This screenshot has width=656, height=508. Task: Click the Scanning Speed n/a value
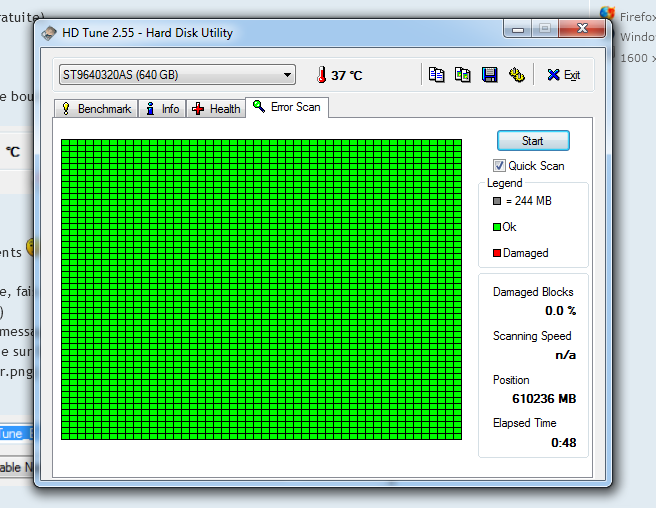566,355
